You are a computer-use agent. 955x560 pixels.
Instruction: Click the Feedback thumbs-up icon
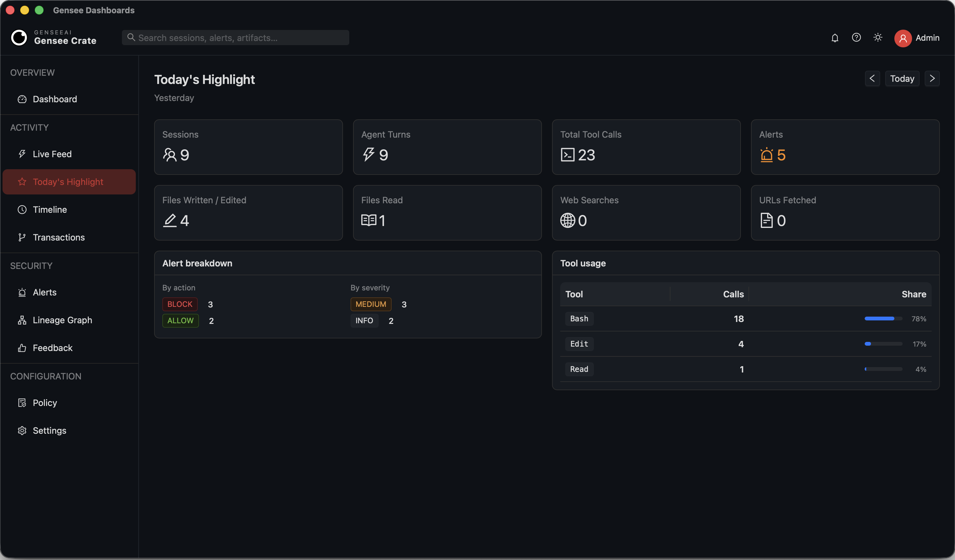[22, 348]
